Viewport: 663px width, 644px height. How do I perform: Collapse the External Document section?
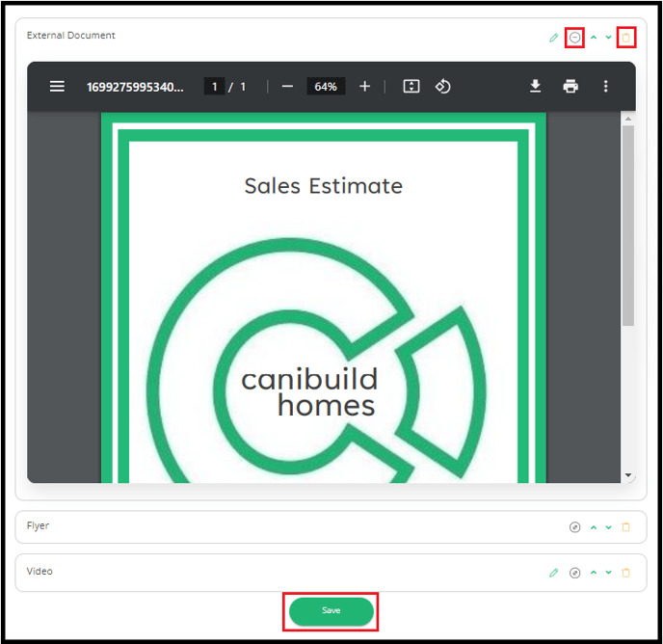click(574, 38)
